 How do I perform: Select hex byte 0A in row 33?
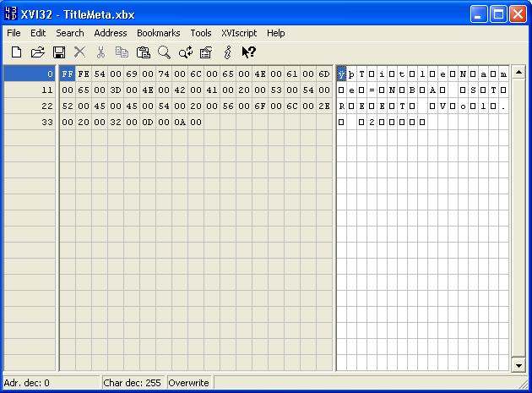click(x=180, y=122)
